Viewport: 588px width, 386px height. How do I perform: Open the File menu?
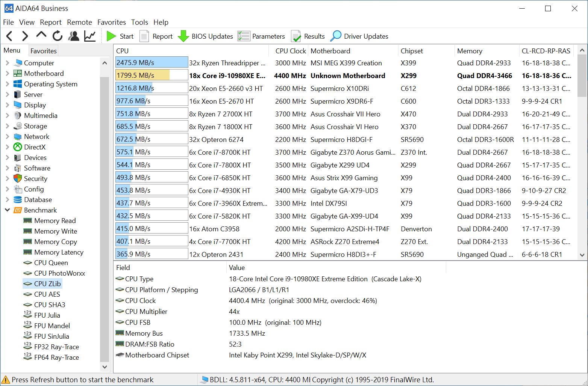pos(8,22)
